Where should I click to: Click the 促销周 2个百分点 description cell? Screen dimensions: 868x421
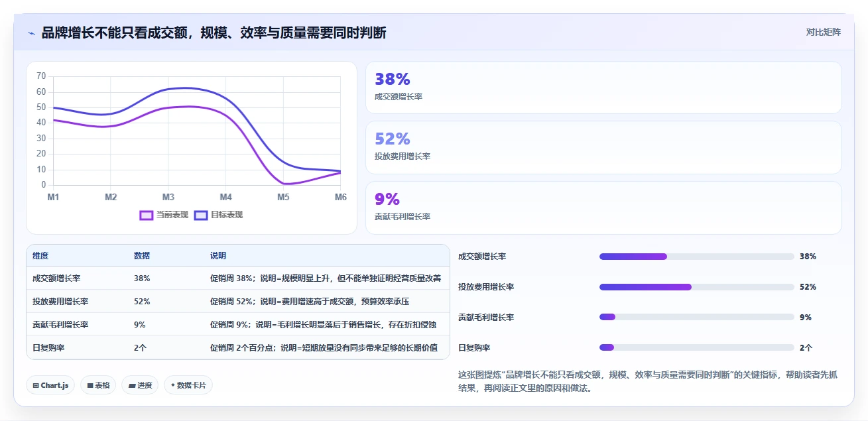pos(324,348)
